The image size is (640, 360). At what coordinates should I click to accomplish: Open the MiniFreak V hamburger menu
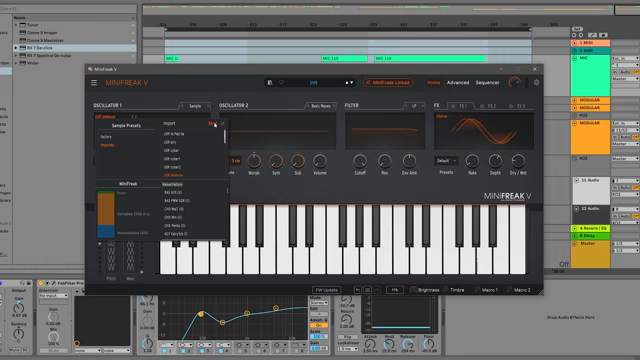point(94,82)
